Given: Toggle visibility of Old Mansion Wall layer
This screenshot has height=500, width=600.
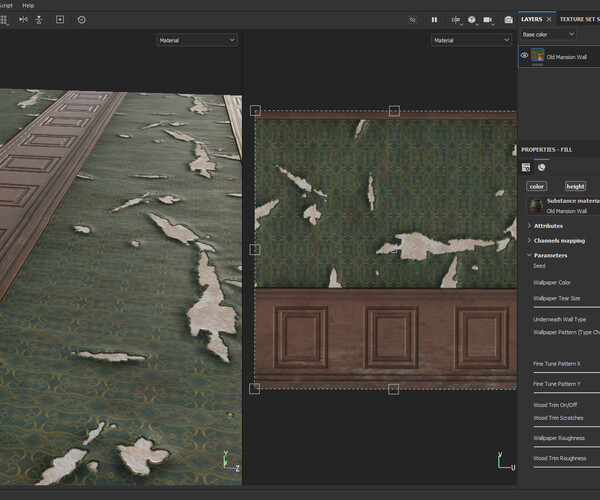Looking at the screenshot, I should click(524, 55).
